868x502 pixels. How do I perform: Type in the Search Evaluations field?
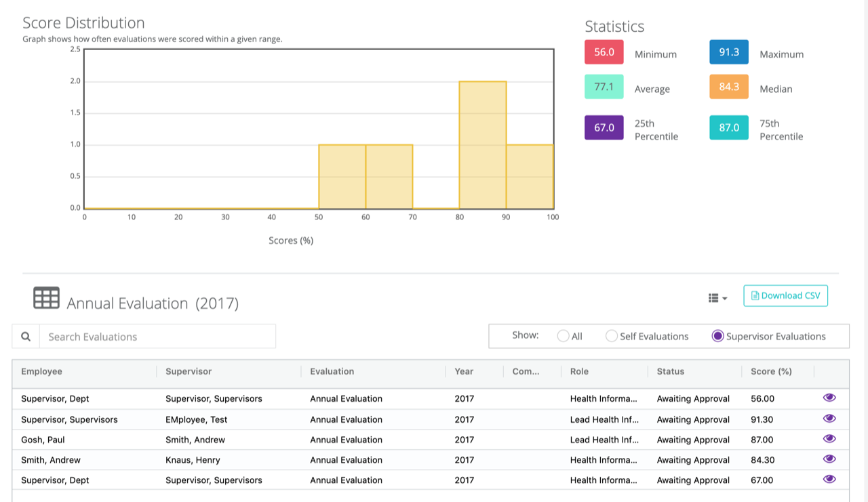pyautogui.click(x=157, y=337)
